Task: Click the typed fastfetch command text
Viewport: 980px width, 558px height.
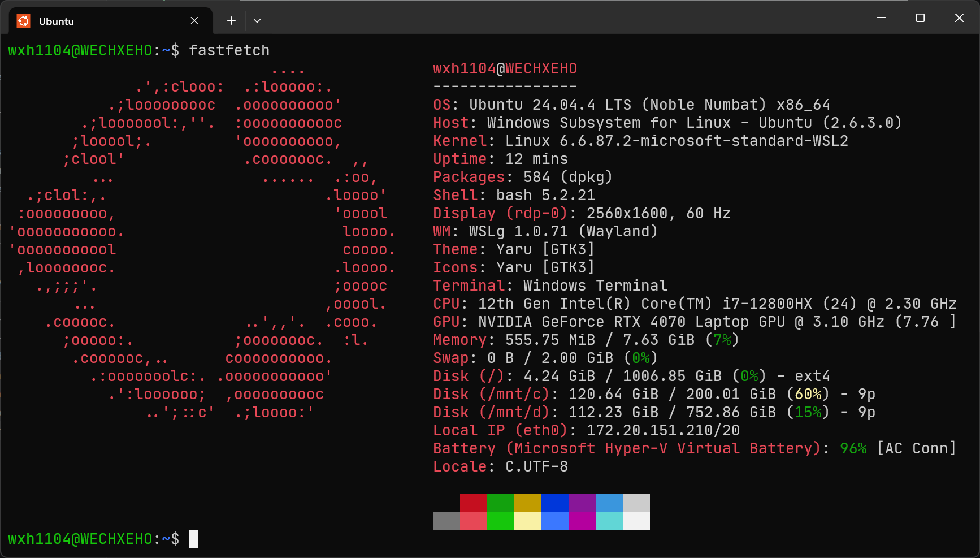Action: click(229, 50)
